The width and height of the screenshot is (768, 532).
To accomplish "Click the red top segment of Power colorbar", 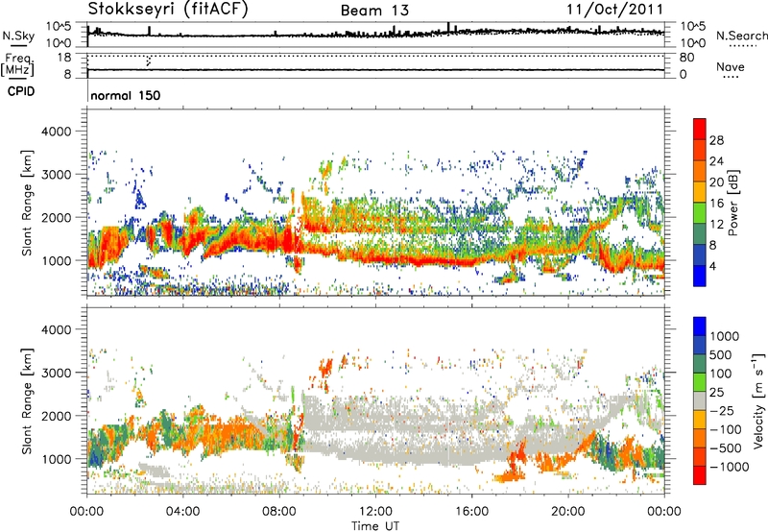I will [700, 129].
